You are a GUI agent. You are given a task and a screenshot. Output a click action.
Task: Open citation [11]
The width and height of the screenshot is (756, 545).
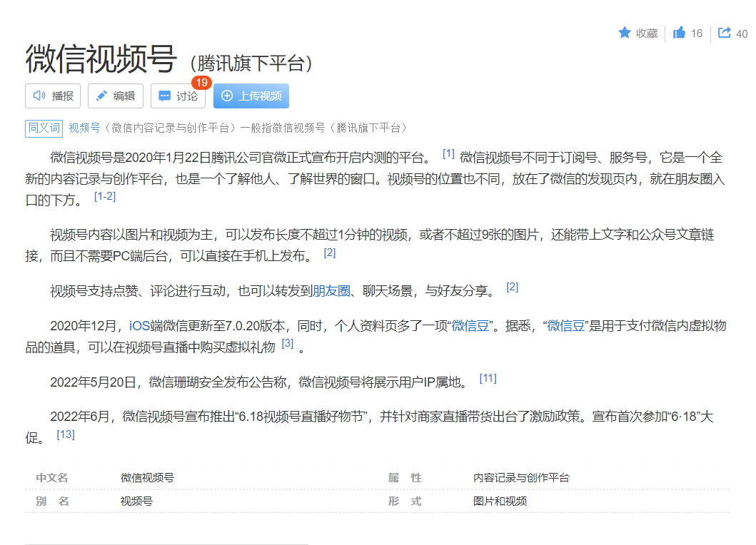[488, 378]
